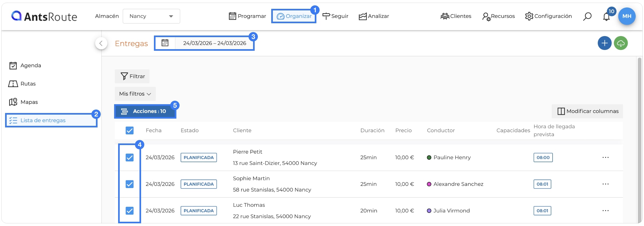The height and width of the screenshot is (226, 644).
Task: Click client name Sophie Martin
Action: pyautogui.click(x=251, y=178)
